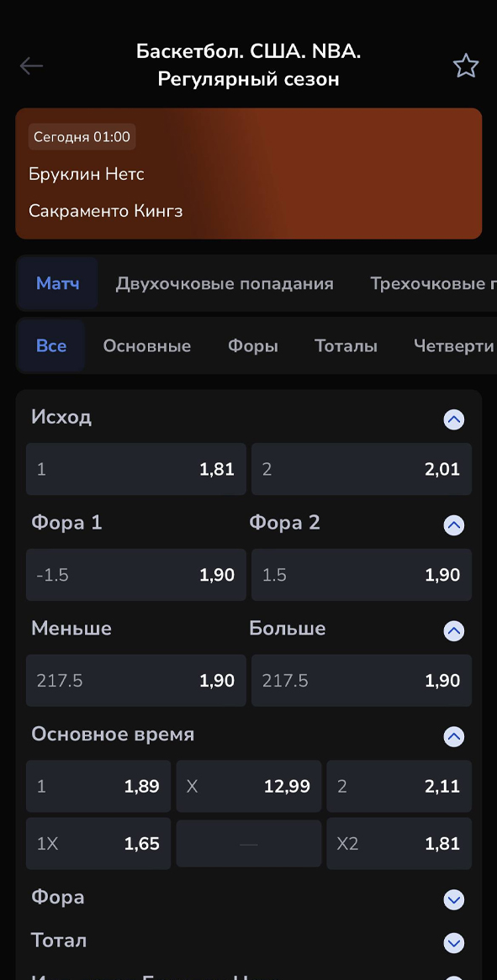Enable the Основные filter
The width and height of the screenshot is (497, 980).
coord(146,345)
